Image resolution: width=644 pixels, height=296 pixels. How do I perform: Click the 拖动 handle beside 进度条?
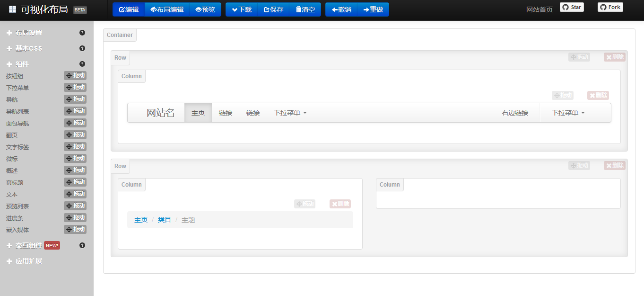tap(75, 217)
